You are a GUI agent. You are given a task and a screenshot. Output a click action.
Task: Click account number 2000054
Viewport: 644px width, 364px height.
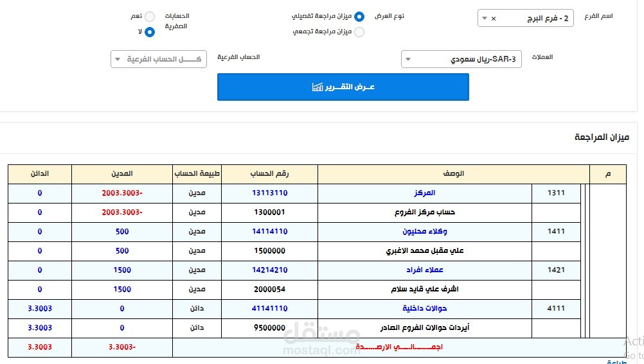pyautogui.click(x=269, y=290)
